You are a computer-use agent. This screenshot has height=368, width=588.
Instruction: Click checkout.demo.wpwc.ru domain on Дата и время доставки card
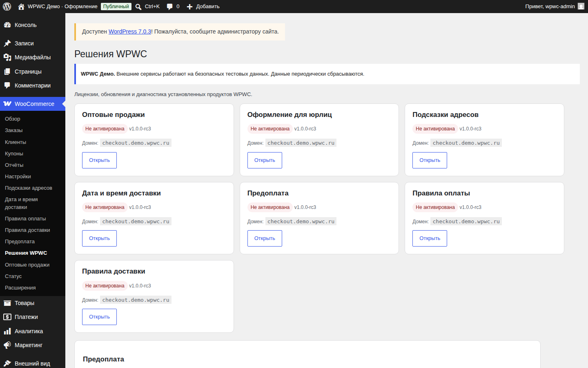(136, 222)
